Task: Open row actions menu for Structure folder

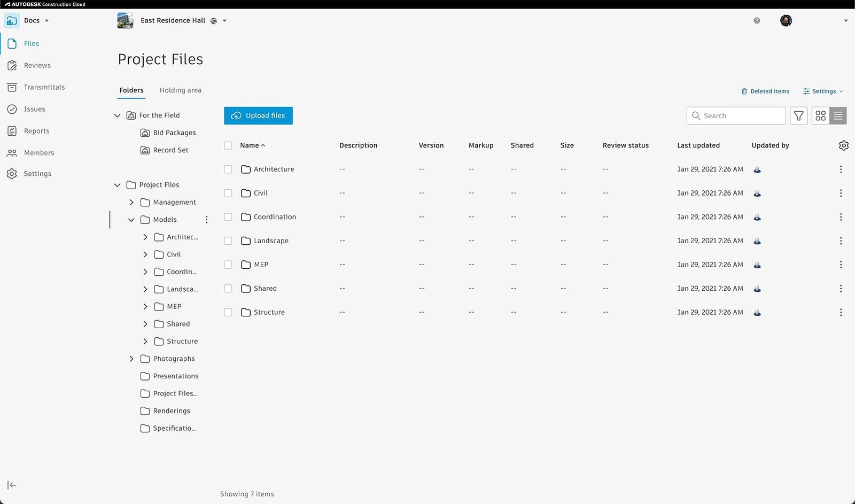Action: click(x=841, y=312)
